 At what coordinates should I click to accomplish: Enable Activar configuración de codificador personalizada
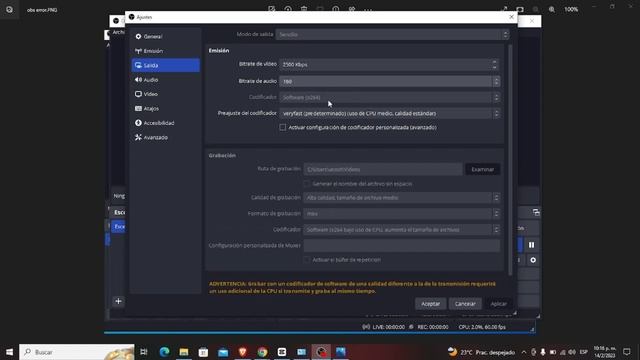coord(282,127)
